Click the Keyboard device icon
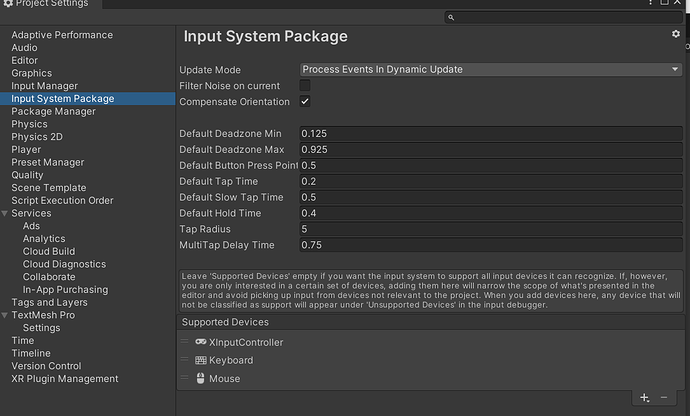The height and width of the screenshot is (416, 690). tap(201, 360)
